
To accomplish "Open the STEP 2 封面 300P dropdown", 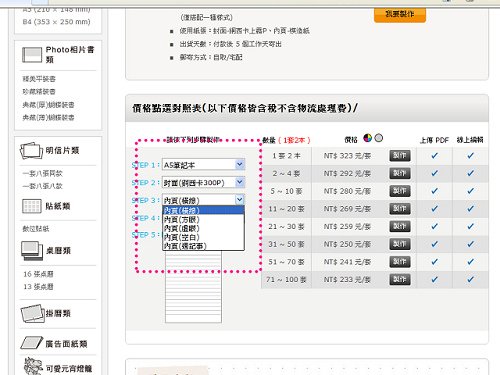I will click(203, 182).
